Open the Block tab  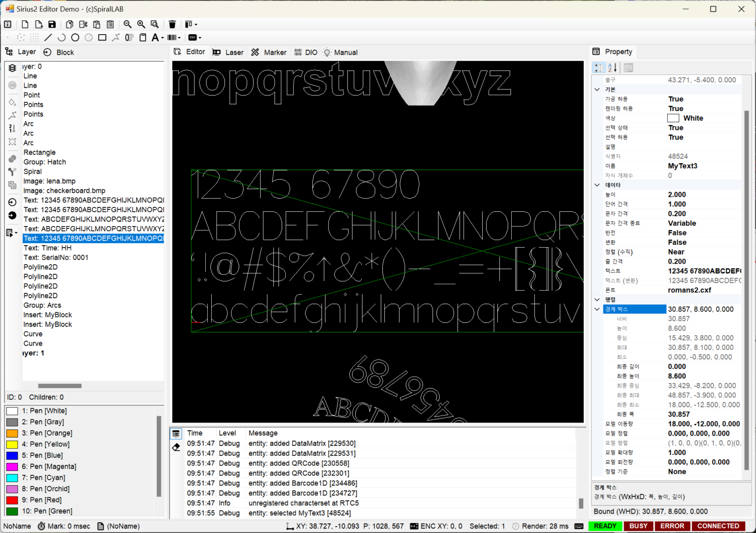(x=59, y=52)
